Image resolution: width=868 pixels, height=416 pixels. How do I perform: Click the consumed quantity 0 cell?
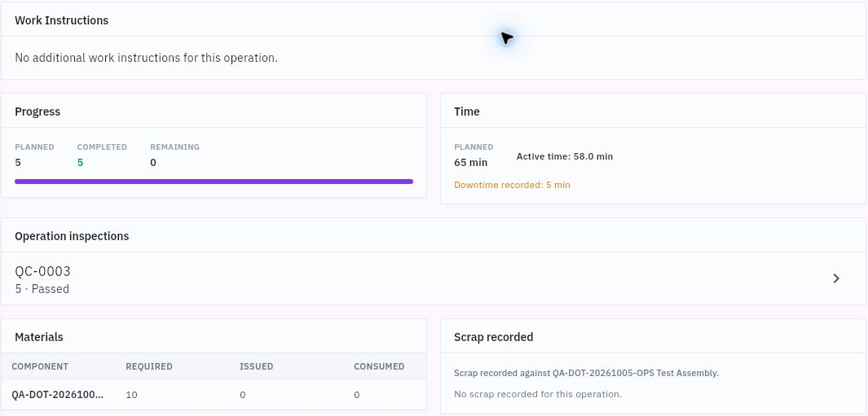(x=356, y=395)
